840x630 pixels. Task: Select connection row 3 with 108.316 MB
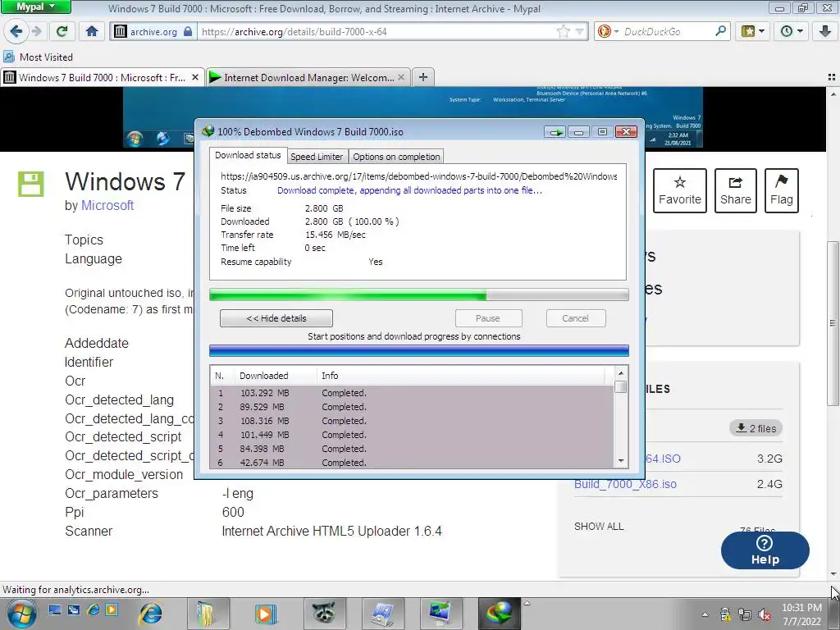412,421
